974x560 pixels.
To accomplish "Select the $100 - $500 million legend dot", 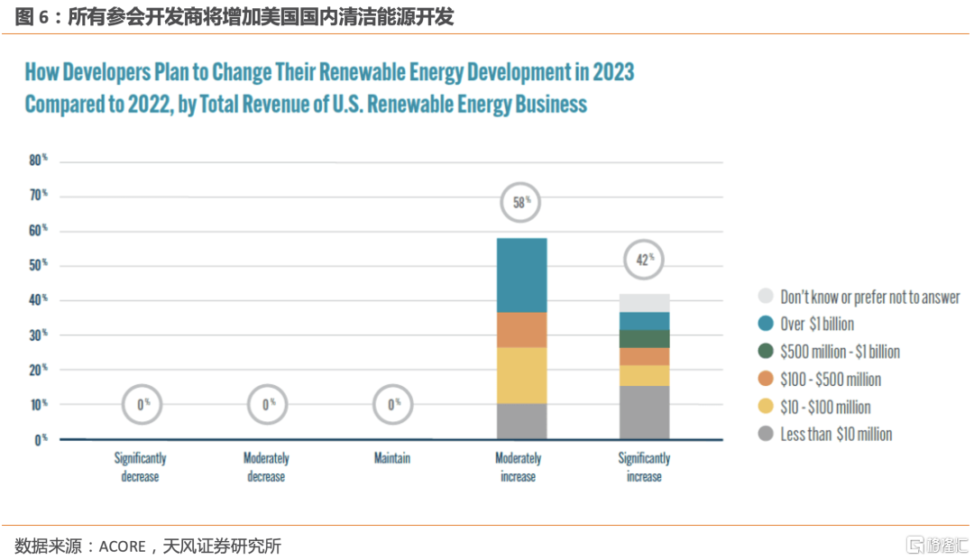I will click(766, 378).
